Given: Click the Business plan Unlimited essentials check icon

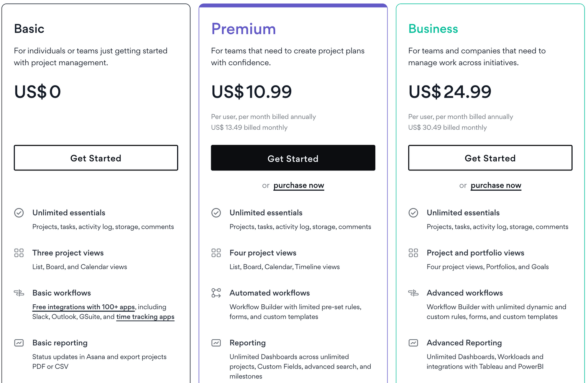Looking at the screenshot, I should [x=413, y=213].
